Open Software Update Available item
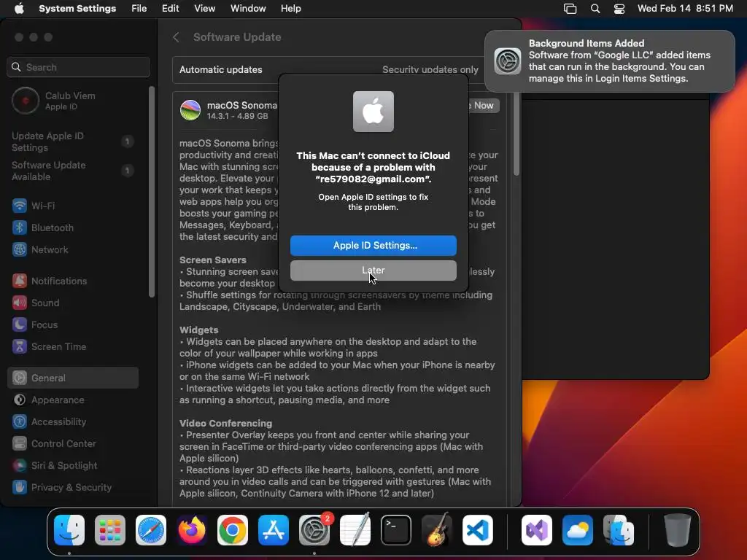This screenshot has width=747, height=560. [x=73, y=171]
